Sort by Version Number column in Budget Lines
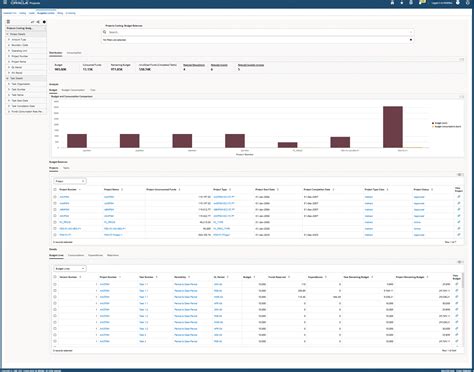The height and width of the screenshot is (372, 474). pos(80,277)
